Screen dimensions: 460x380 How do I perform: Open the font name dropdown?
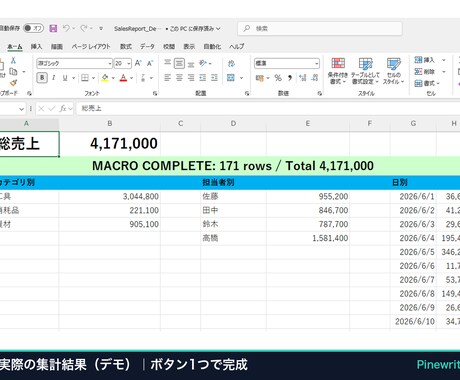pyautogui.click(x=110, y=63)
